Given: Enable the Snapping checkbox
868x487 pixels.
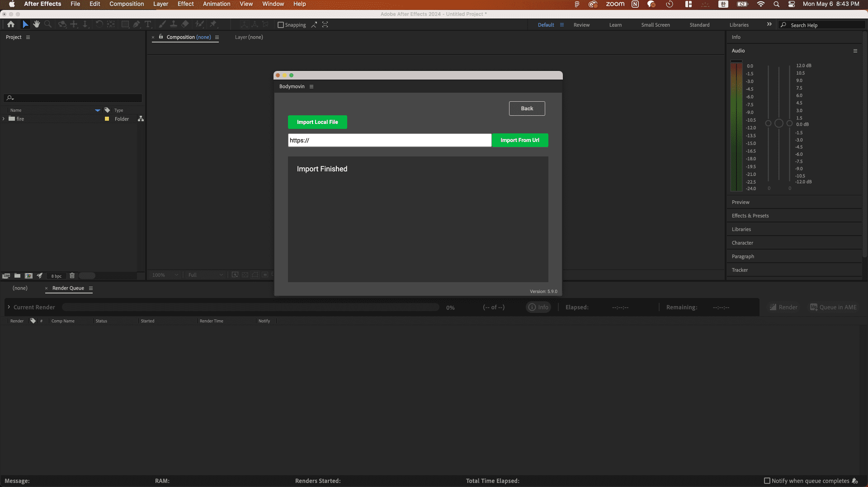Looking at the screenshot, I should tap(281, 25).
